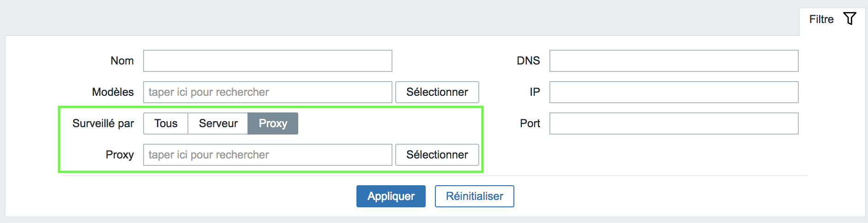Open Proxy selection with Sélectionner
Image resolution: width=868 pixels, height=223 pixels.
(x=437, y=155)
